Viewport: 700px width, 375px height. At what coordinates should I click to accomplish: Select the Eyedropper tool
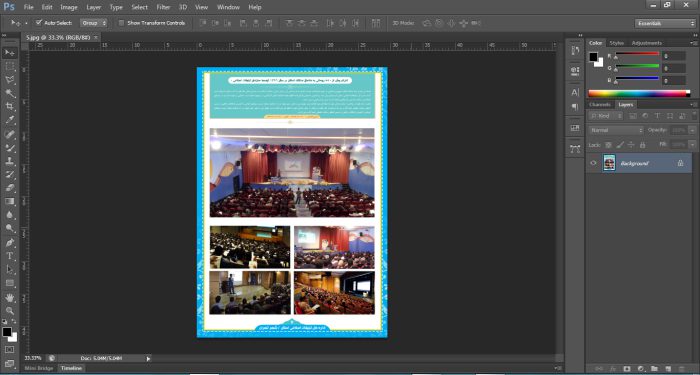click(x=10, y=120)
